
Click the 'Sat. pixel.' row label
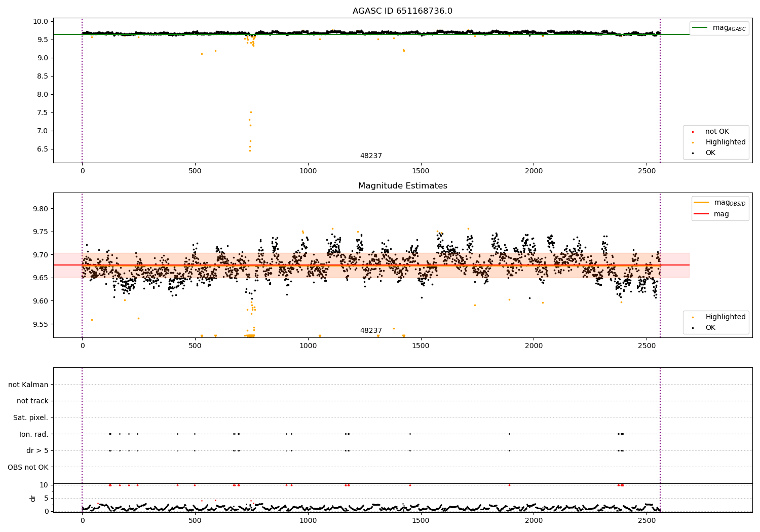coord(31,417)
